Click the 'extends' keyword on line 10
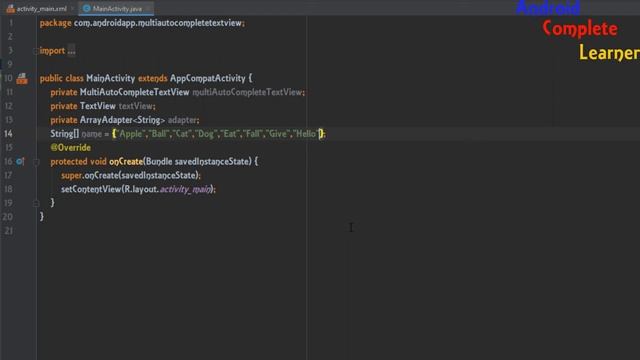The height and width of the screenshot is (360, 640). pos(153,78)
